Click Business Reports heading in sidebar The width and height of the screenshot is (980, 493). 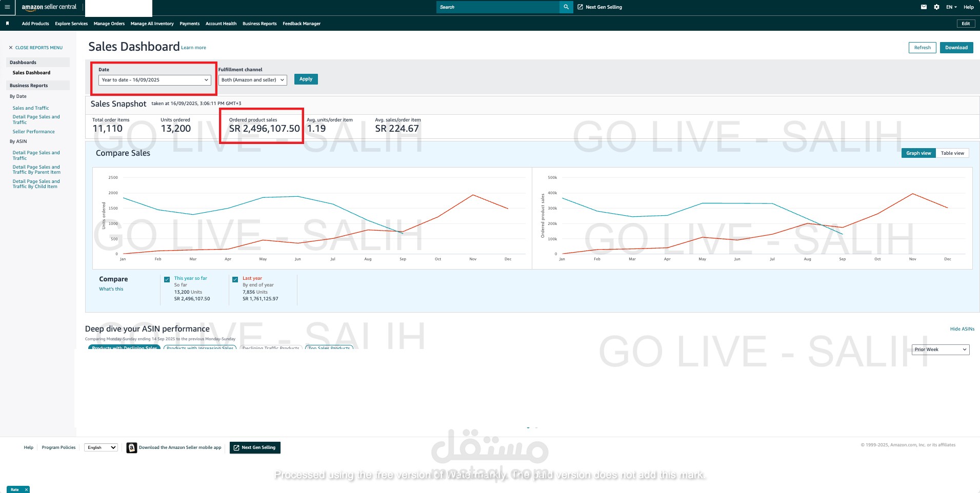click(29, 86)
